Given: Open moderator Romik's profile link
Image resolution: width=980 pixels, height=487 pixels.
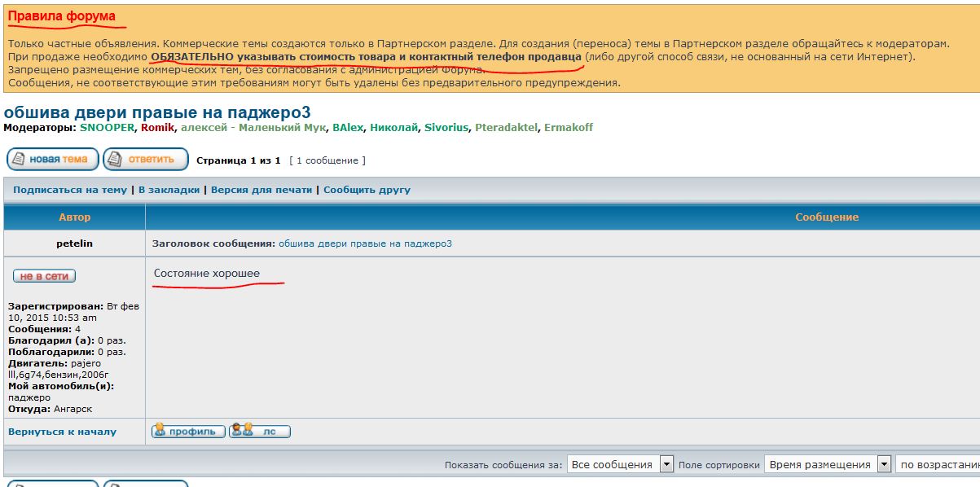Looking at the screenshot, I should (156, 128).
